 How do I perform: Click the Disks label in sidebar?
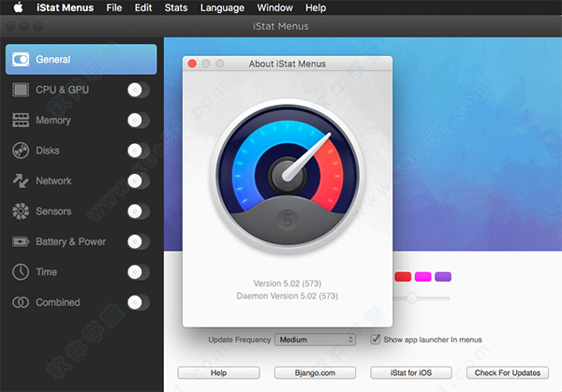(48, 151)
